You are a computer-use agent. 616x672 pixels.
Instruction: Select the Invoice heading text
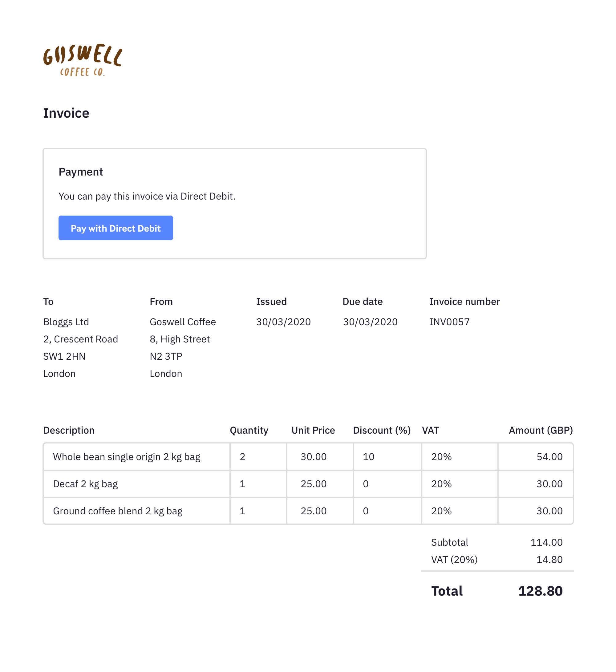[x=66, y=113]
